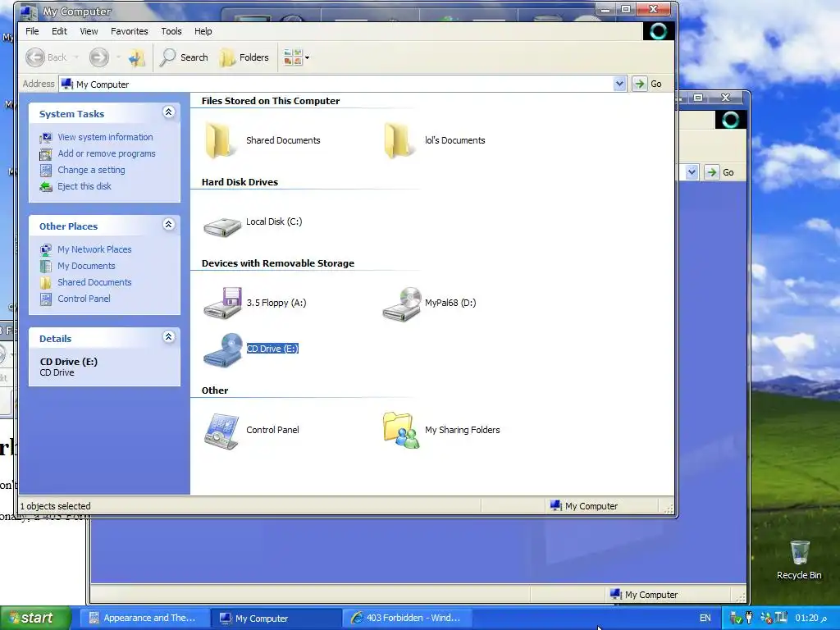Screen dimensions: 840x630
Task: Click the Windows throbber logo icon
Action: pyautogui.click(x=659, y=32)
